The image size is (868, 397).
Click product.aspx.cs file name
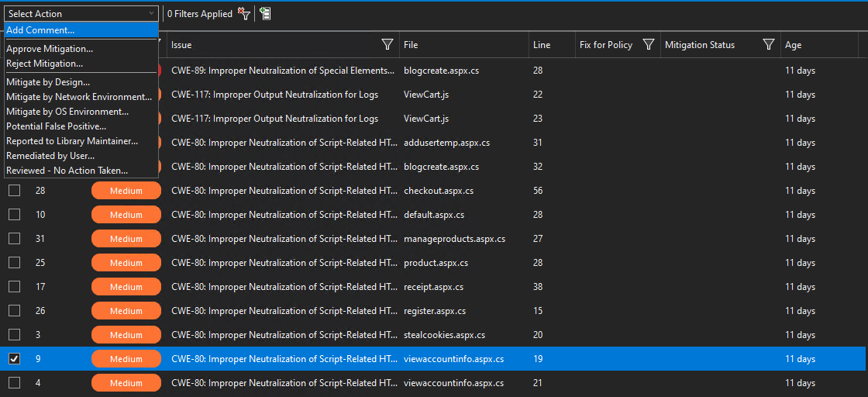point(436,262)
